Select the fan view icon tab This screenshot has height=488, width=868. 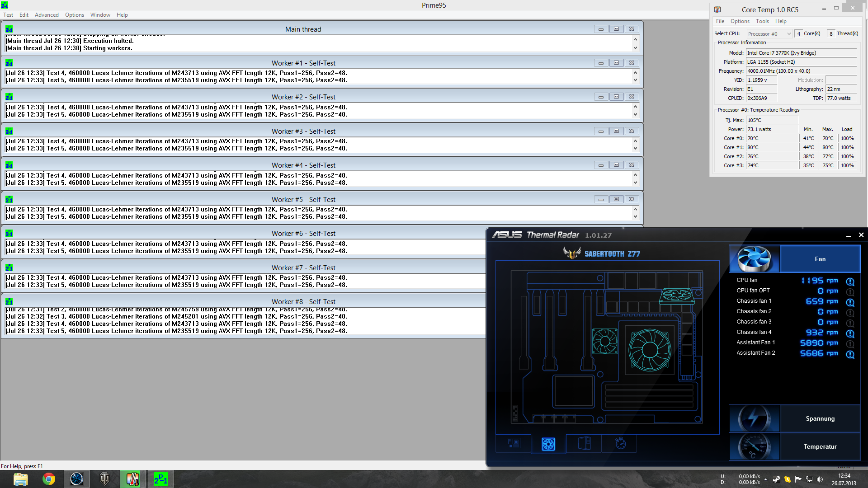pos(548,444)
